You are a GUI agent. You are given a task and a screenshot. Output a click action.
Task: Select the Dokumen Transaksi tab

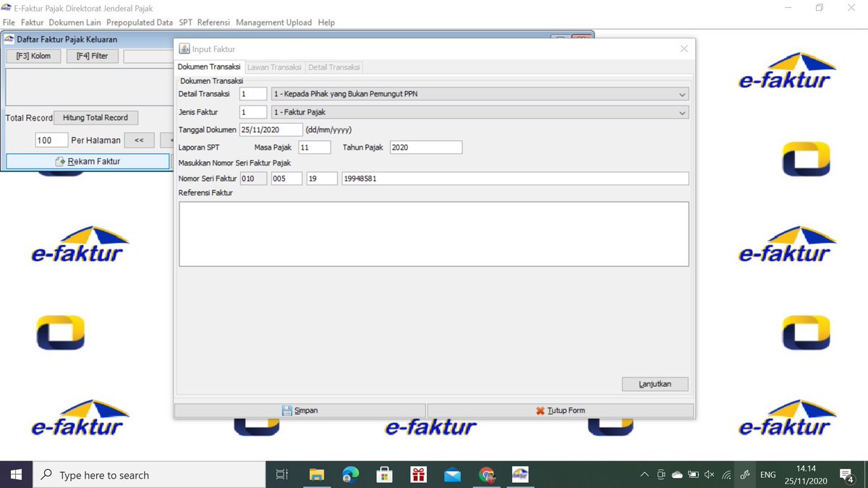pyautogui.click(x=209, y=67)
